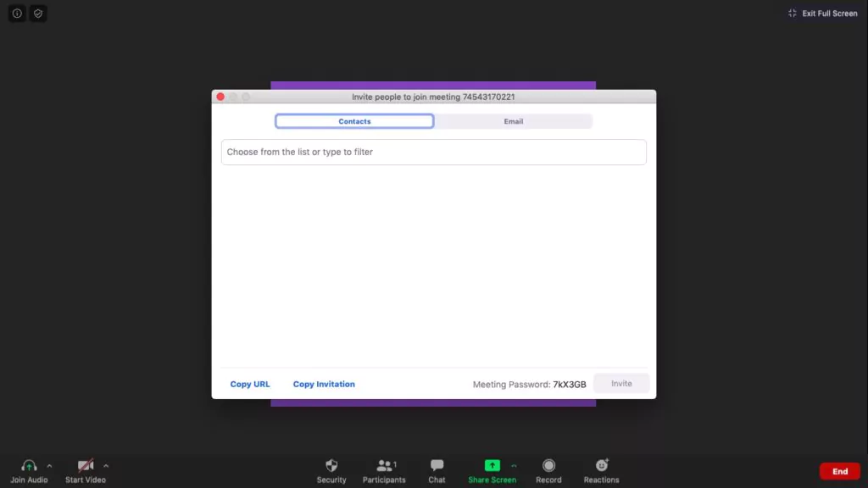End the meeting
868x488 pixels.
pos(839,471)
